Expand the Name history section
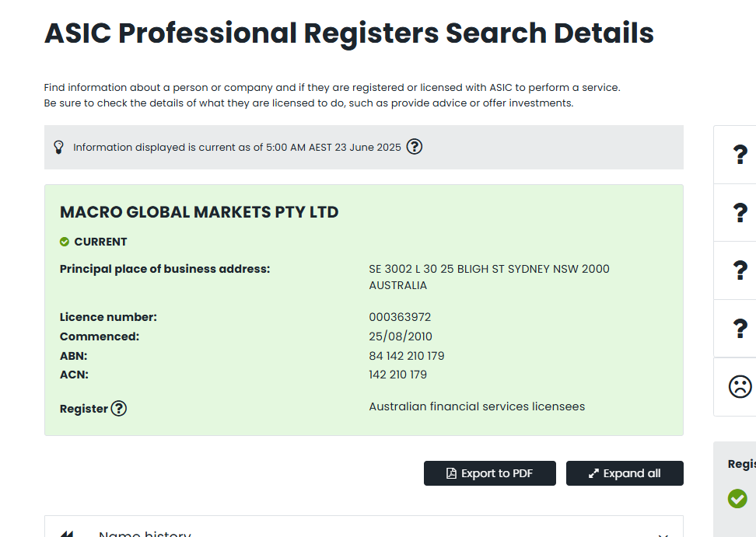Screen dimensions: 756x537 point(145,533)
